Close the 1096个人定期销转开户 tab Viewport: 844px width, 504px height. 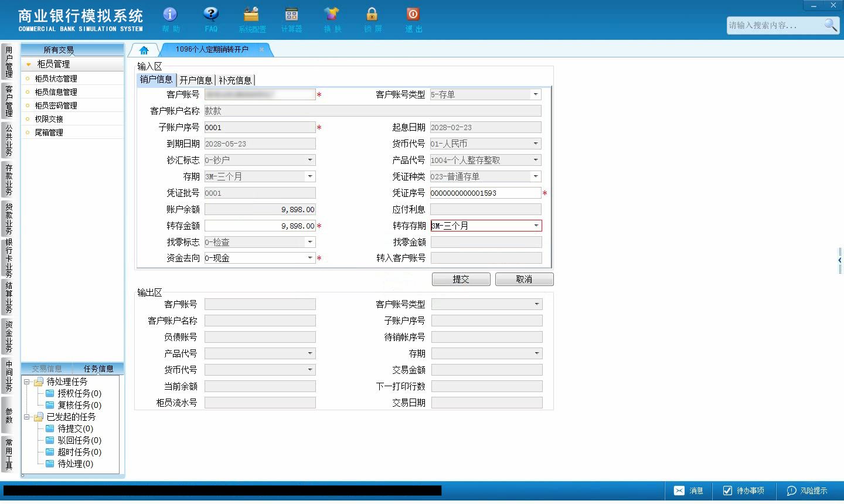(261, 50)
